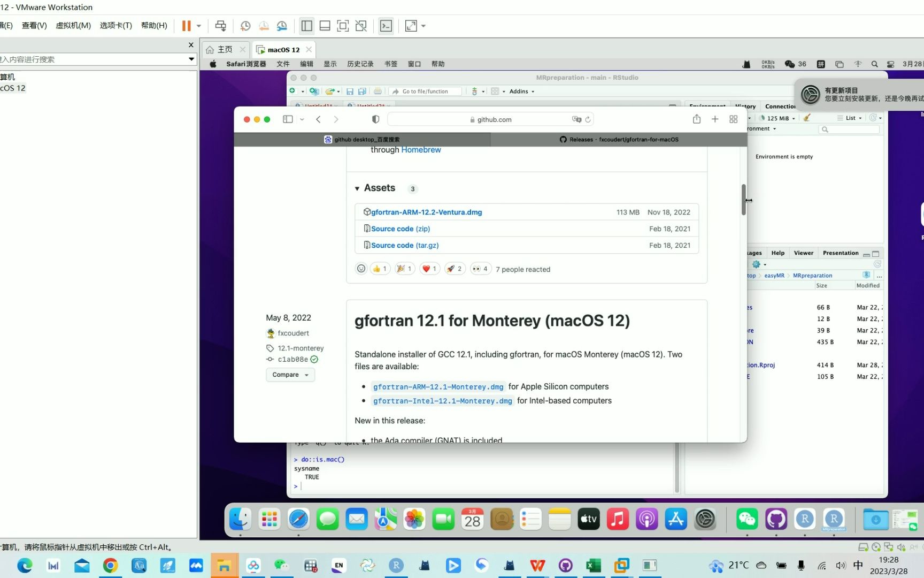Download gfortran-ARM-12.2-Ventura.dmg

pos(426,212)
